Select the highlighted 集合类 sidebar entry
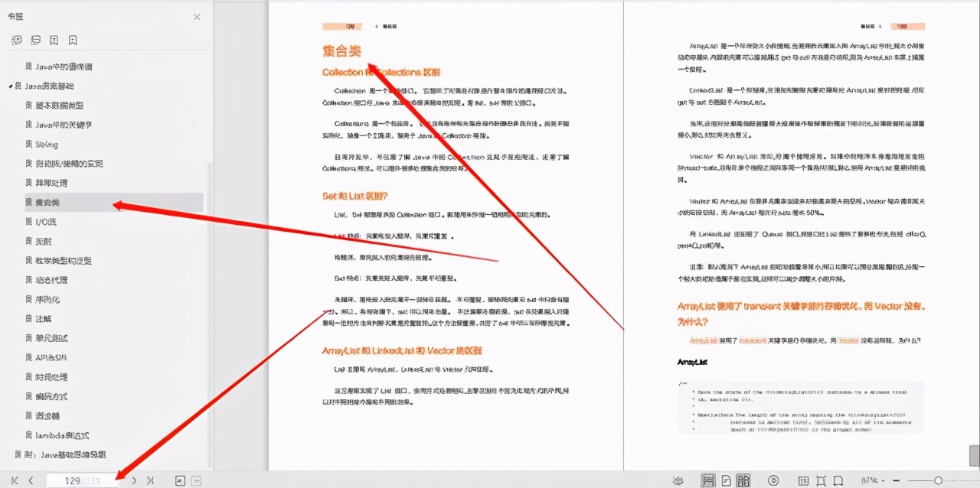Screen dimensions: 980x488 [46, 202]
